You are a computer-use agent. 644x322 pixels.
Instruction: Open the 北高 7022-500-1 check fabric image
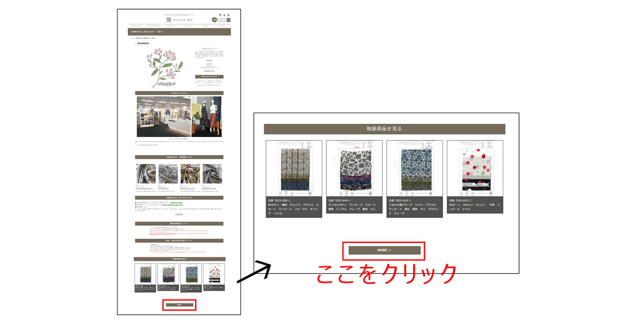(x=294, y=169)
